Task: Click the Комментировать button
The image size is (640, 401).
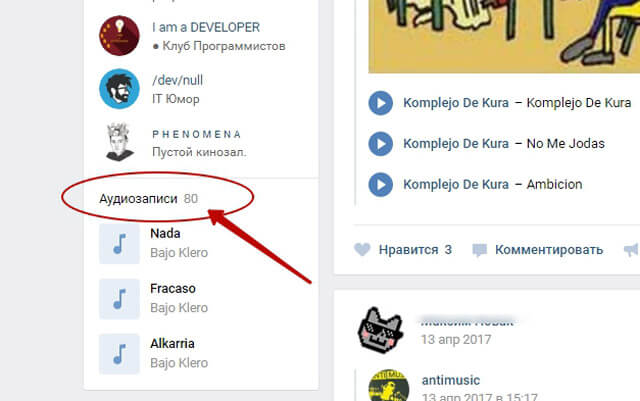Action: coord(549,250)
